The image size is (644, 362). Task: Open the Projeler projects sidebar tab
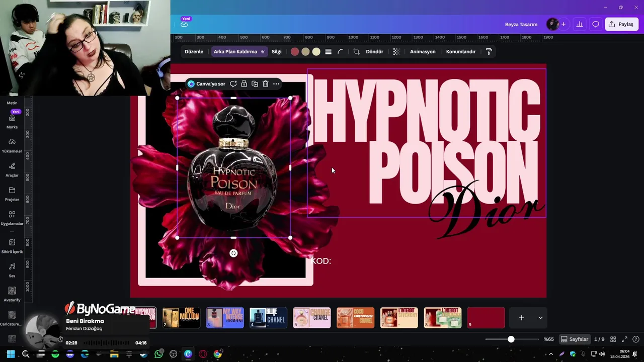(x=12, y=194)
